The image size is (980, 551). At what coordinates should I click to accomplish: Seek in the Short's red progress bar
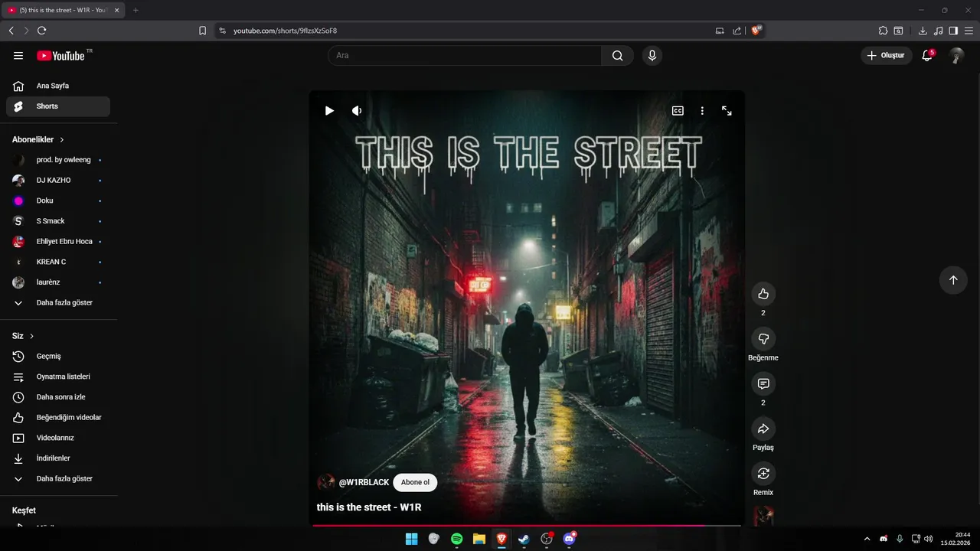point(527,525)
